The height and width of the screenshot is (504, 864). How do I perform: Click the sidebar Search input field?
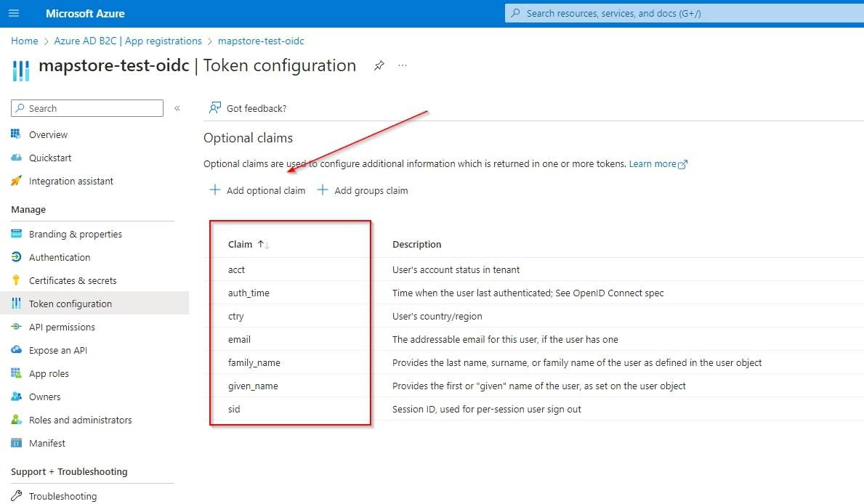(x=87, y=107)
